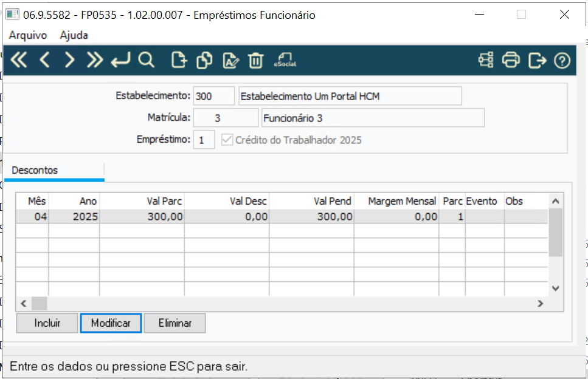Click the Val Pend column header
Viewport: 588px width, 379px height.
(x=311, y=201)
